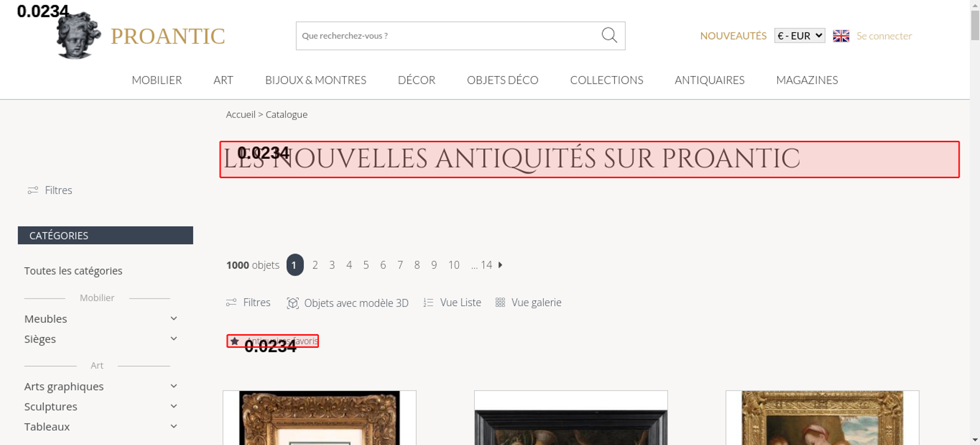Open the BIJOUX & MONTRES menu
This screenshot has width=980, height=445.
pyautogui.click(x=316, y=80)
